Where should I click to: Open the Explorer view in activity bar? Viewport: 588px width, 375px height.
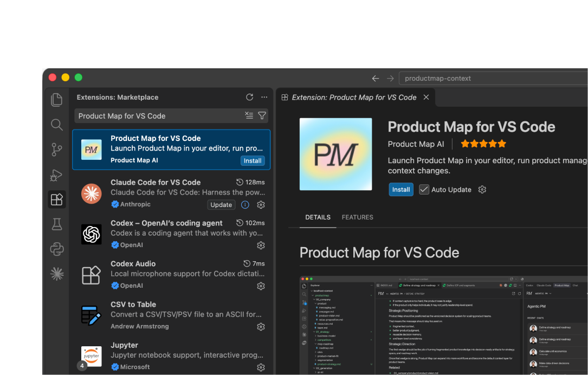pos(56,100)
